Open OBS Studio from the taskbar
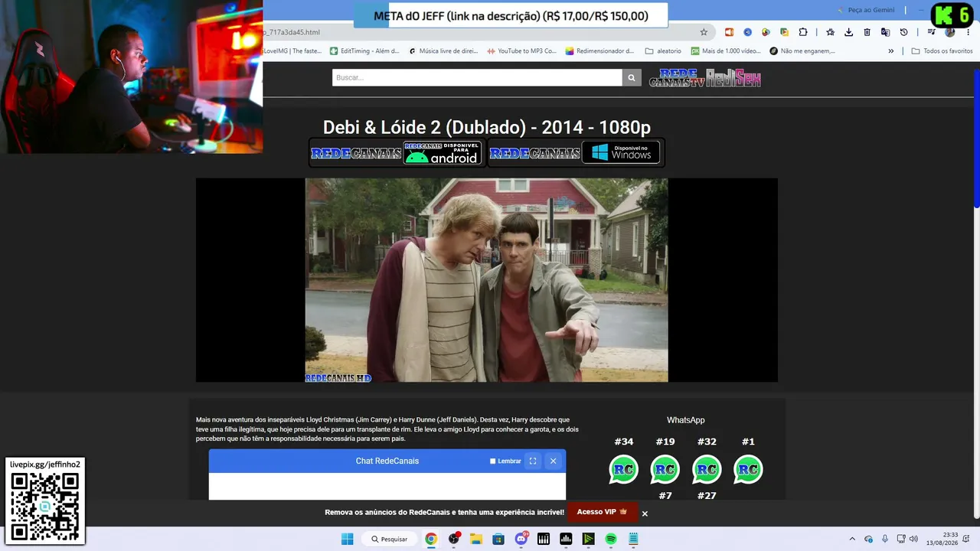The width and height of the screenshot is (980, 551). [x=454, y=539]
